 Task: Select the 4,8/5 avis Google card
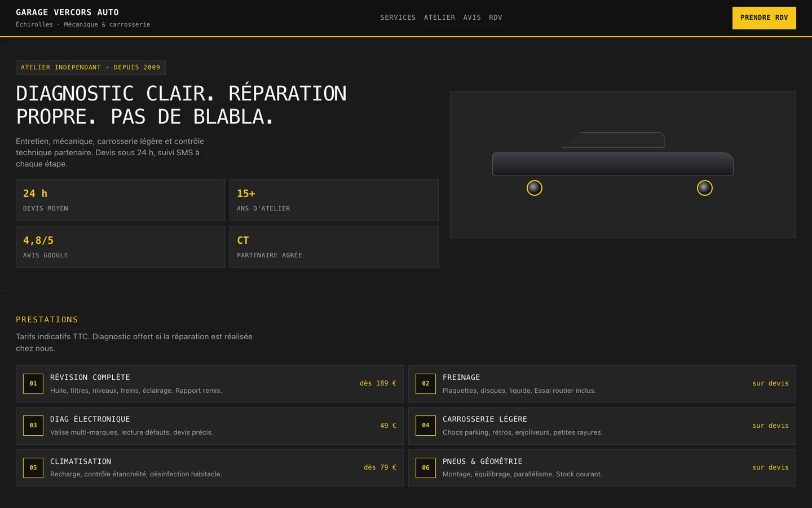coord(120,247)
